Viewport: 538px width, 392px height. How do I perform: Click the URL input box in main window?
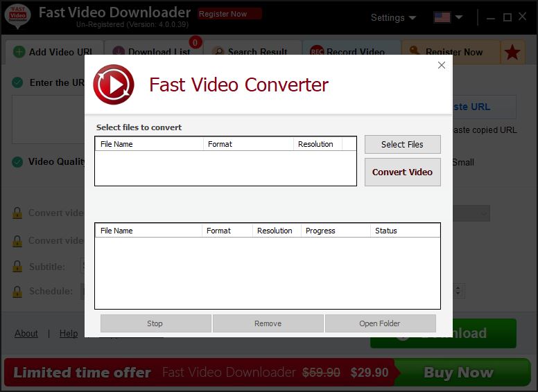coord(49,120)
